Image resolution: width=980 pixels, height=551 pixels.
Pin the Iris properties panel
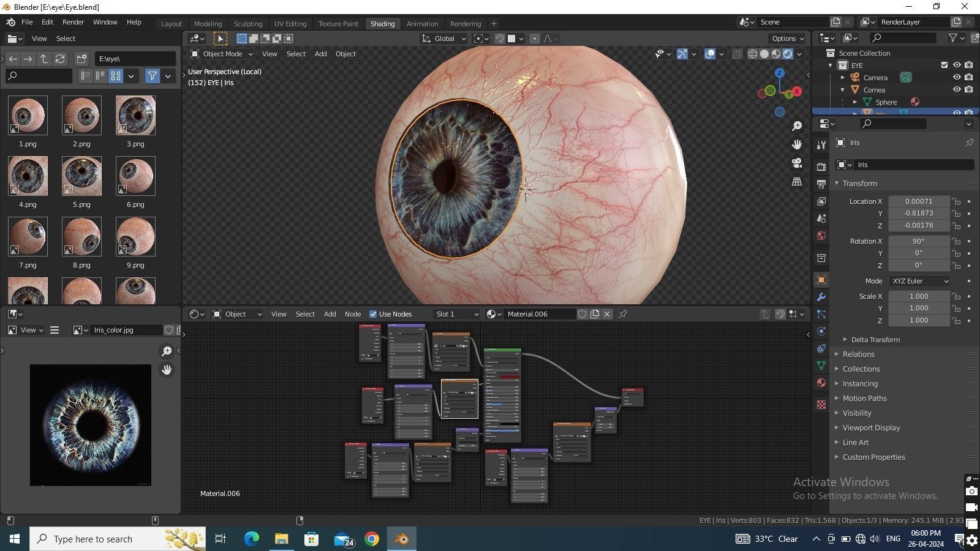click(x=969, y=143)
